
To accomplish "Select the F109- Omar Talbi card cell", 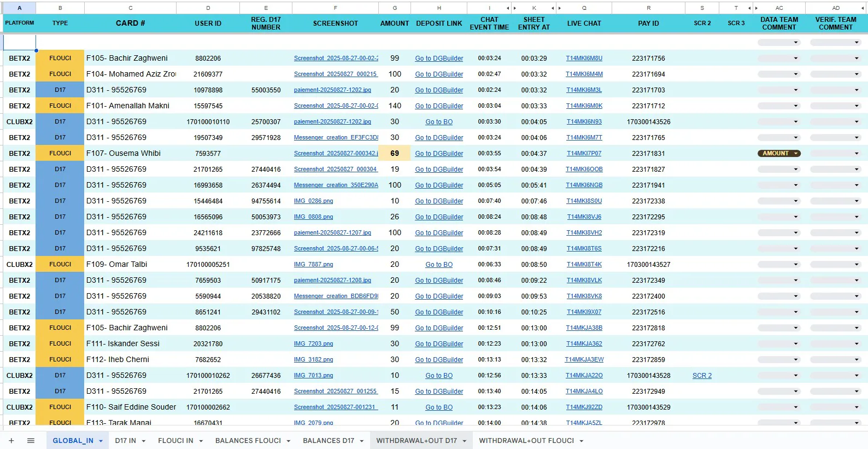I will 131,265.
